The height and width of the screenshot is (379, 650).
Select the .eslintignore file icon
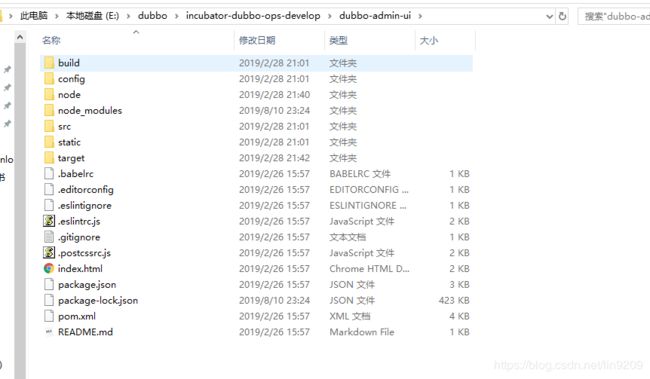pos(49,205)
